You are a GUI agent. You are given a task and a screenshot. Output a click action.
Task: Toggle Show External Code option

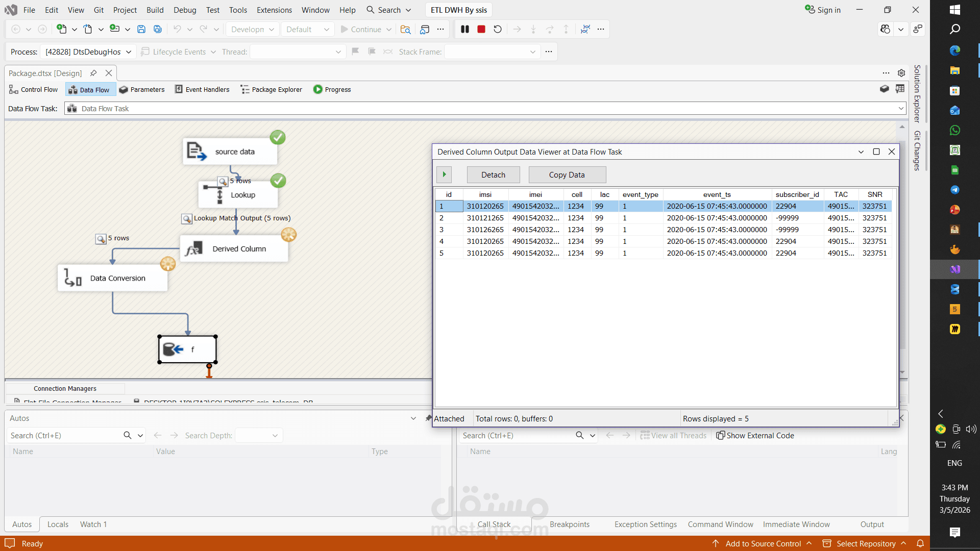755,436
